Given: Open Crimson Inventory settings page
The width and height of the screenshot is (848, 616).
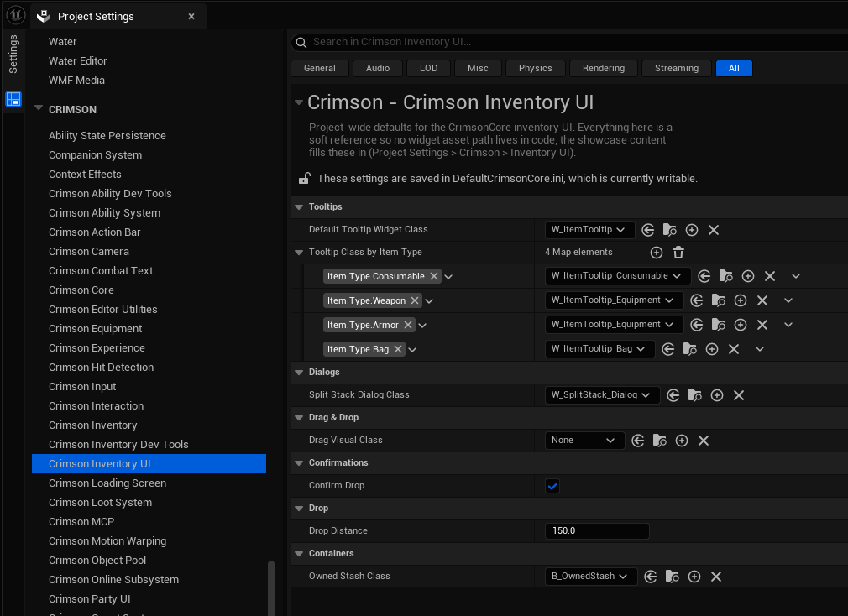Looking at the screenshot, I should (93, 425).
